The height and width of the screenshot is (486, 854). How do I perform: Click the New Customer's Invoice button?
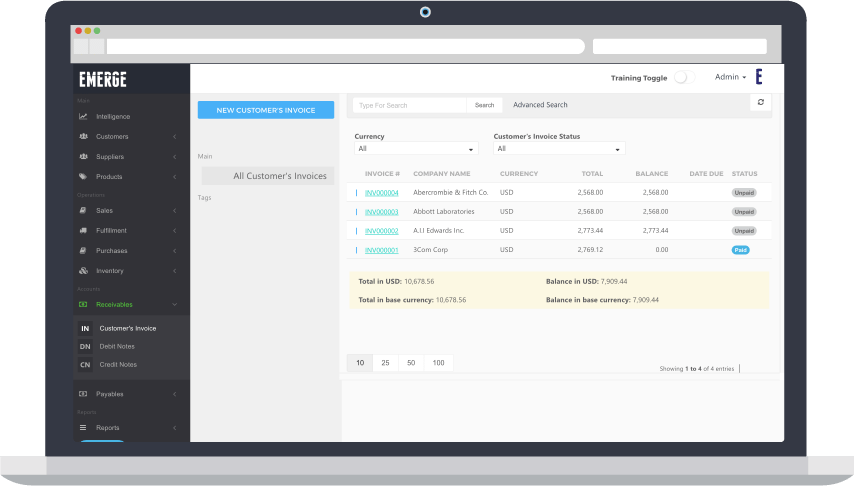(x=266, y=110)
